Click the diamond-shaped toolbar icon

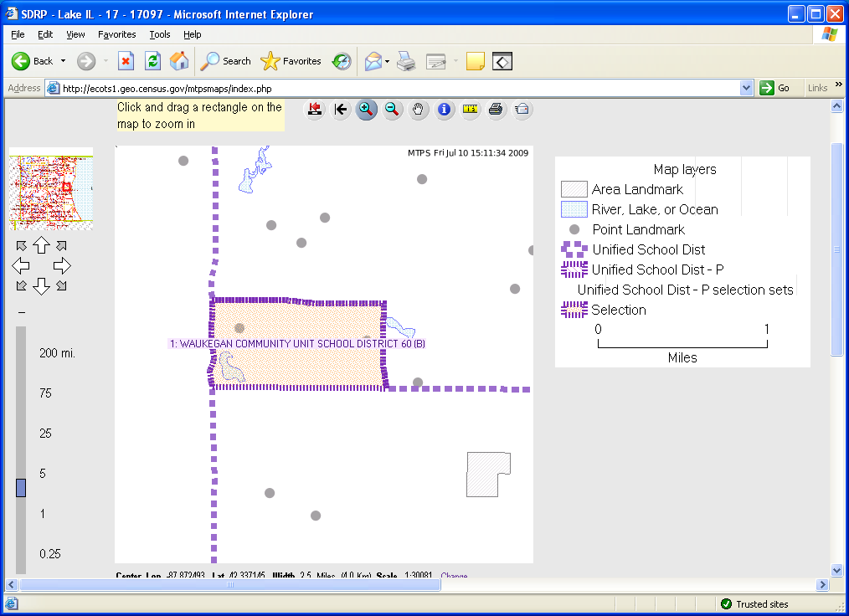(x=502, y=61)
